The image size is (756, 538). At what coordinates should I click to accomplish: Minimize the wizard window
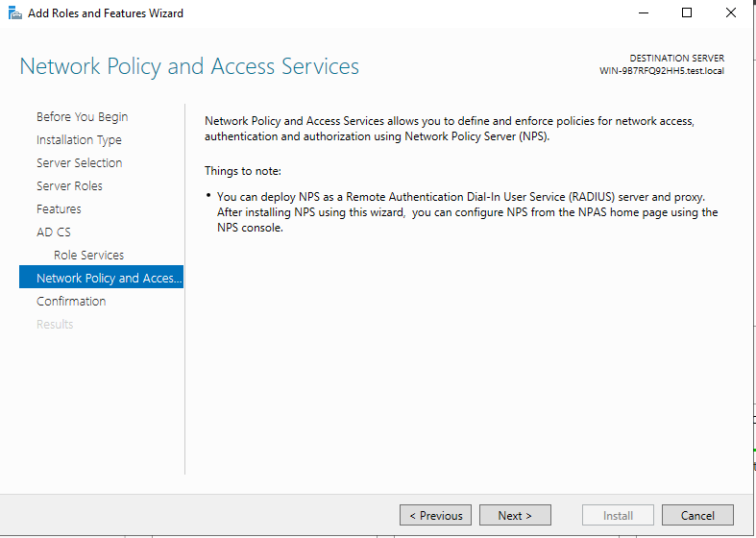point(644,13)
